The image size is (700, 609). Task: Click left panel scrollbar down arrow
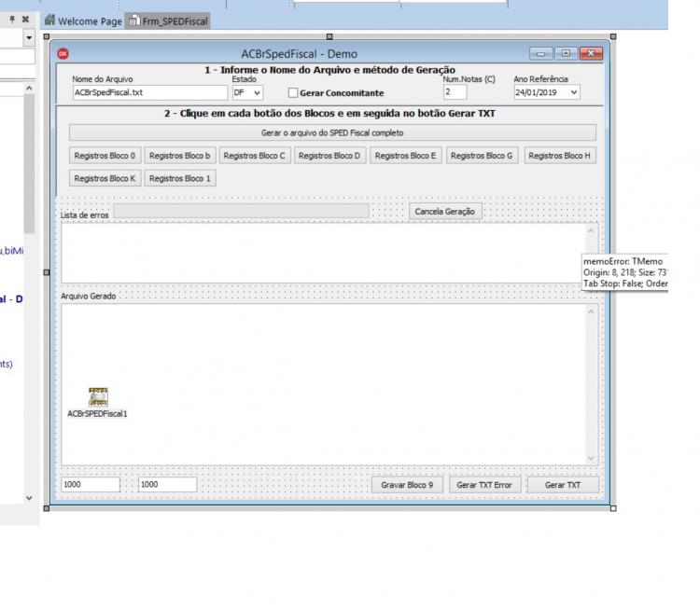[x=29, y=498]
